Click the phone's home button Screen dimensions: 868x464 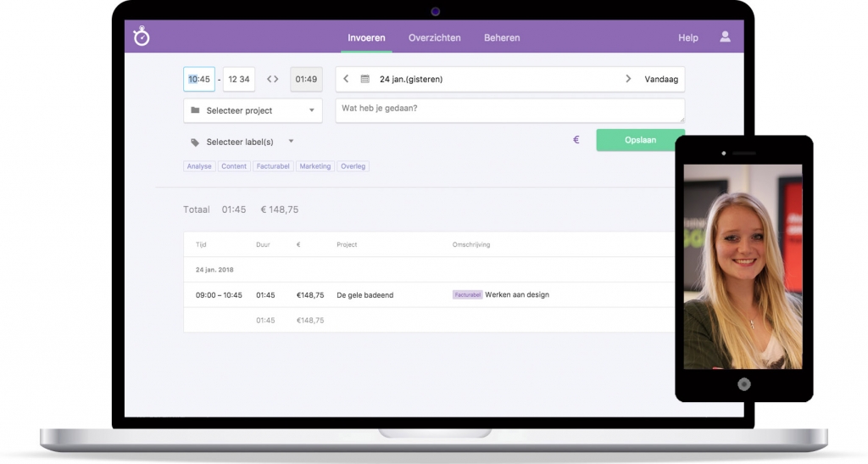click(744, 384)
